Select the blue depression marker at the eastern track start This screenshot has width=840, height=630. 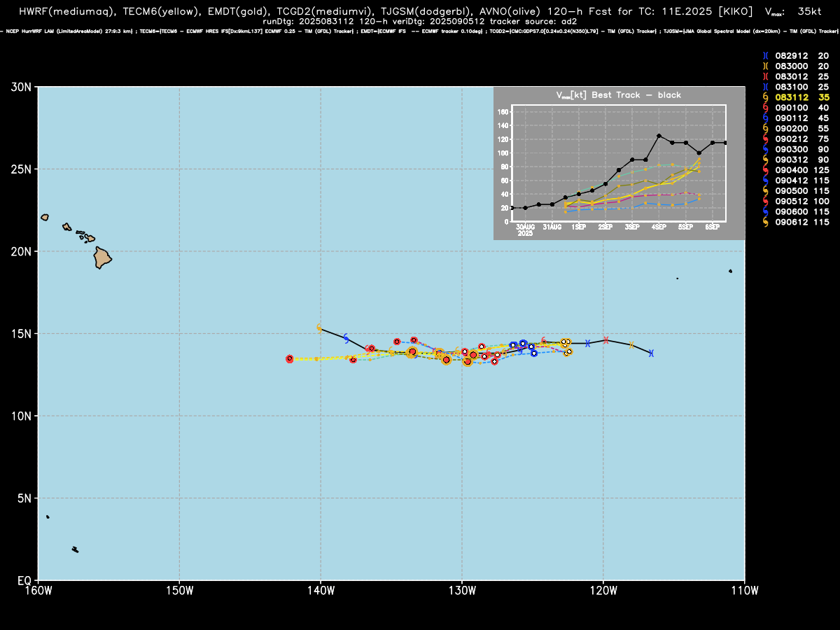coord(651,353)
